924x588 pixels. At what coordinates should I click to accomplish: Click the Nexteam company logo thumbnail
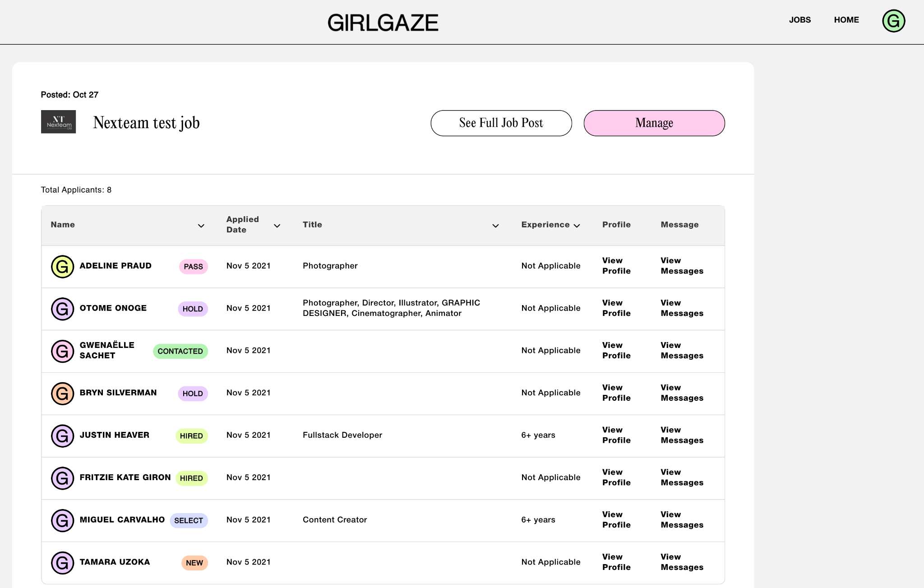[x=59, y=122]
